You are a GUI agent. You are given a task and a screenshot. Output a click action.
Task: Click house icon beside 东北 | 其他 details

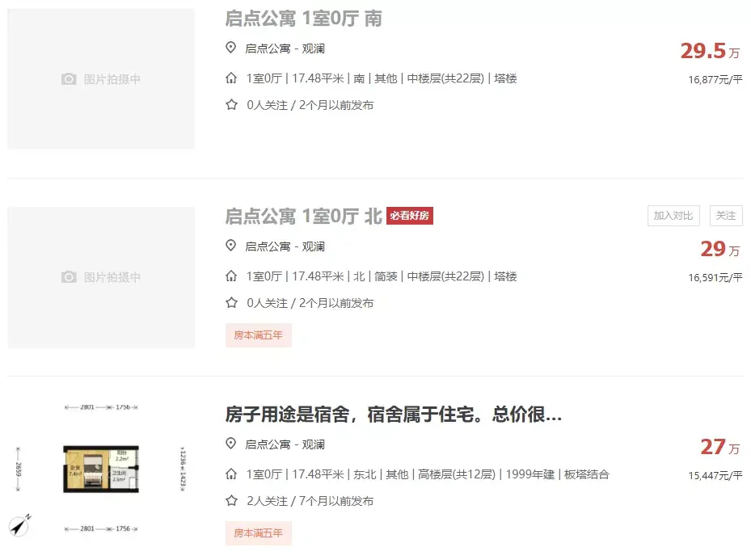click(x=231, y=474)
